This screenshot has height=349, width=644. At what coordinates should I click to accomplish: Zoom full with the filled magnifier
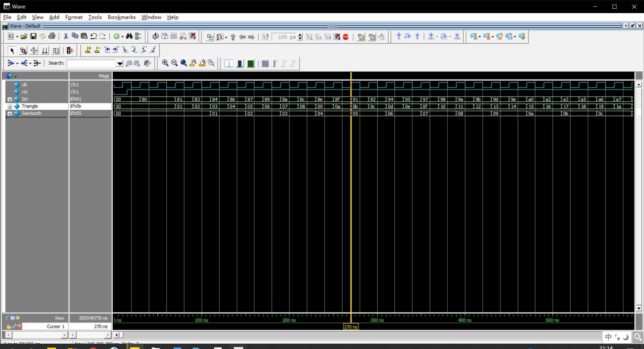point(183,63)
